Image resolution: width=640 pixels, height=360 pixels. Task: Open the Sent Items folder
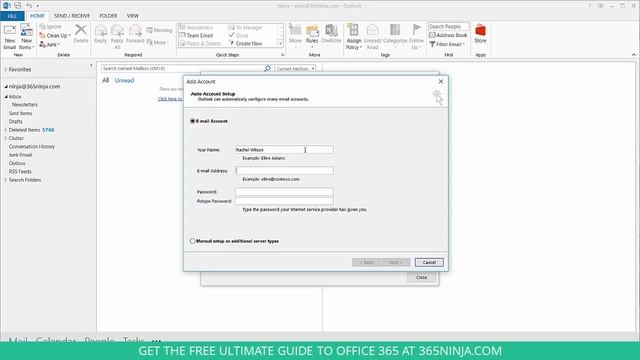click(20, 113)
